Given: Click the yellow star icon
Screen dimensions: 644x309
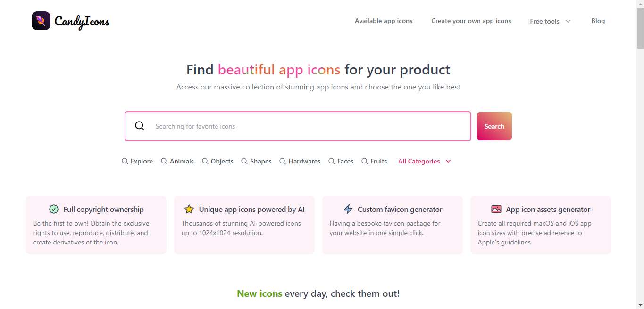Looking at the screenshot, I should (189, 209).
